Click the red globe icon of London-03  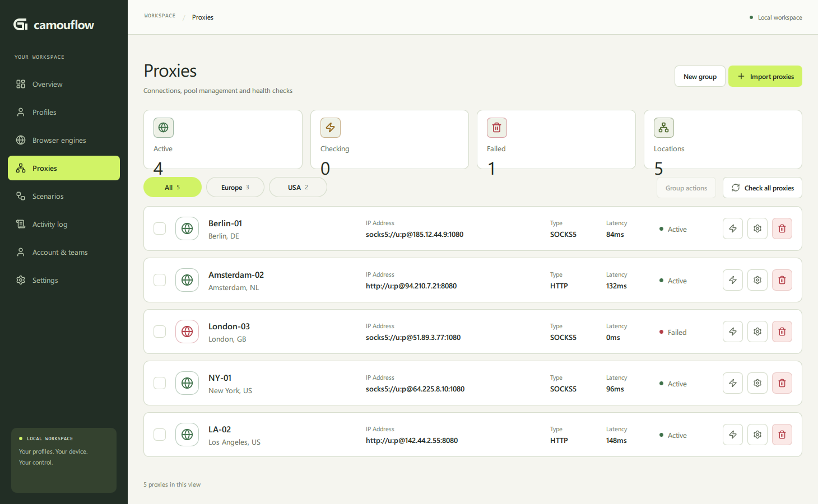[187, 332]
